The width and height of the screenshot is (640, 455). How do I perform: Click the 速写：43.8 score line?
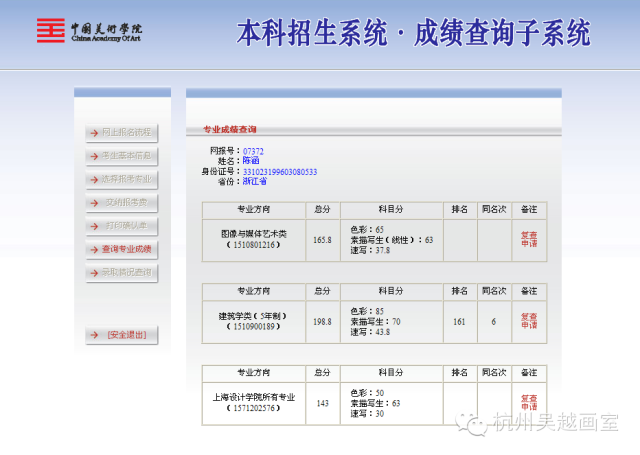coord(370,332)
